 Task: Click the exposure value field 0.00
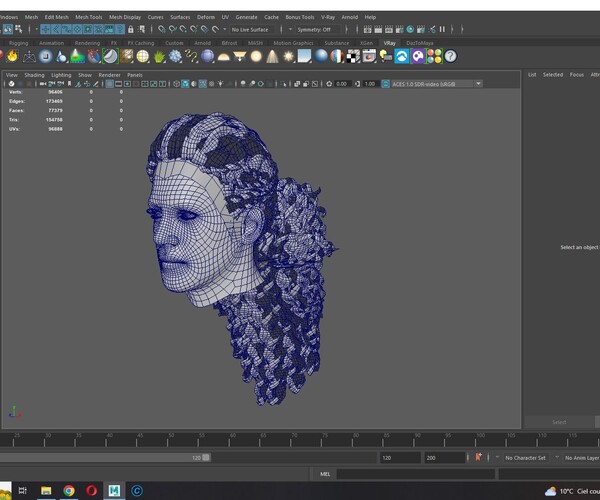[342, 84]
